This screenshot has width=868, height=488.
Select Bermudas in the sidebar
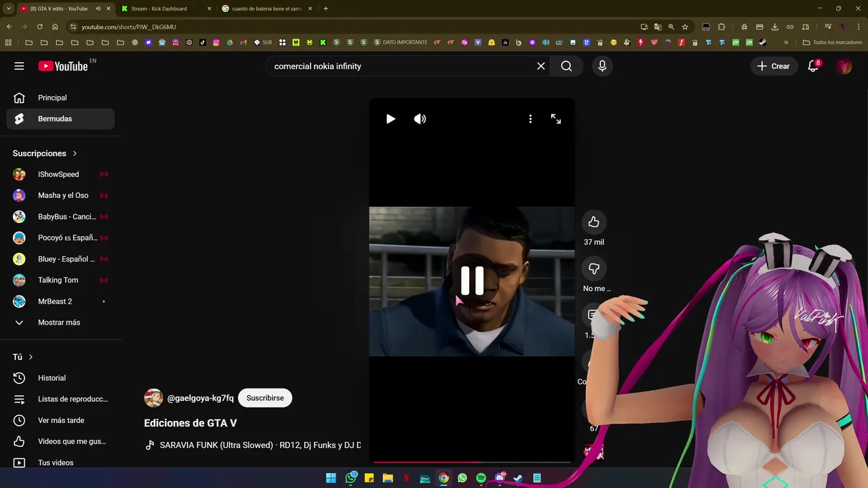(60, 119)
